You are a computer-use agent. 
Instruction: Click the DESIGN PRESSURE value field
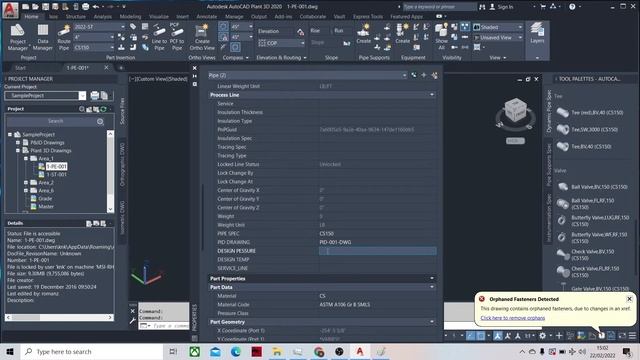(x=377, y=251)
